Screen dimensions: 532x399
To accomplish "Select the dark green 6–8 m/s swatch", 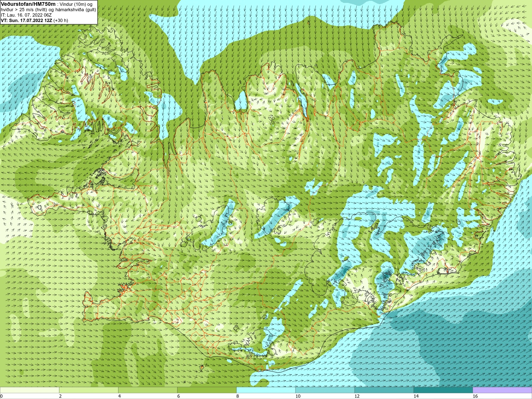I will tap(207, 390).
